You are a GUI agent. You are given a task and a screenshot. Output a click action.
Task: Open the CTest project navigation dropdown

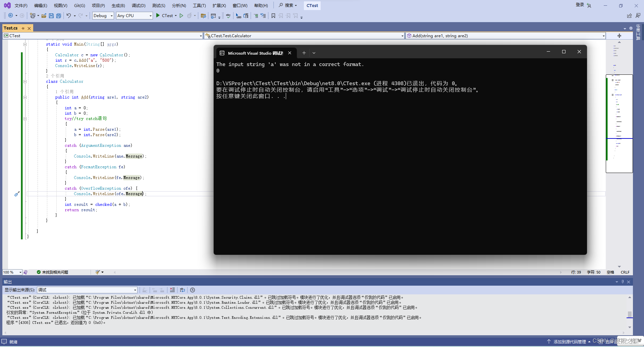(x=103, y=36)
